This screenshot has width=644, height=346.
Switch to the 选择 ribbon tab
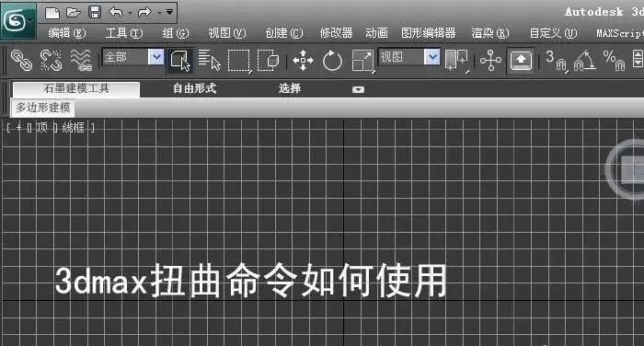click(x=290, y=88)
